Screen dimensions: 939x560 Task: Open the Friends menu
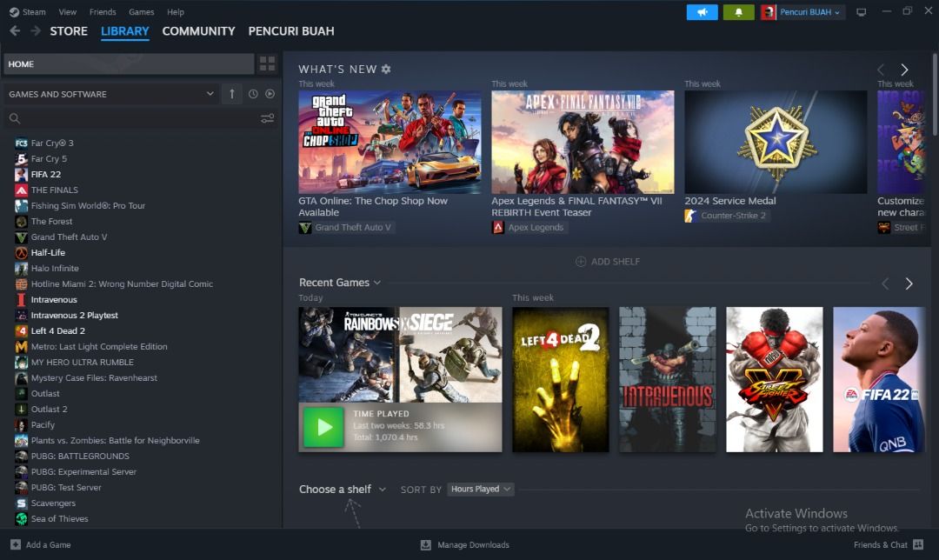coord(103,12)
